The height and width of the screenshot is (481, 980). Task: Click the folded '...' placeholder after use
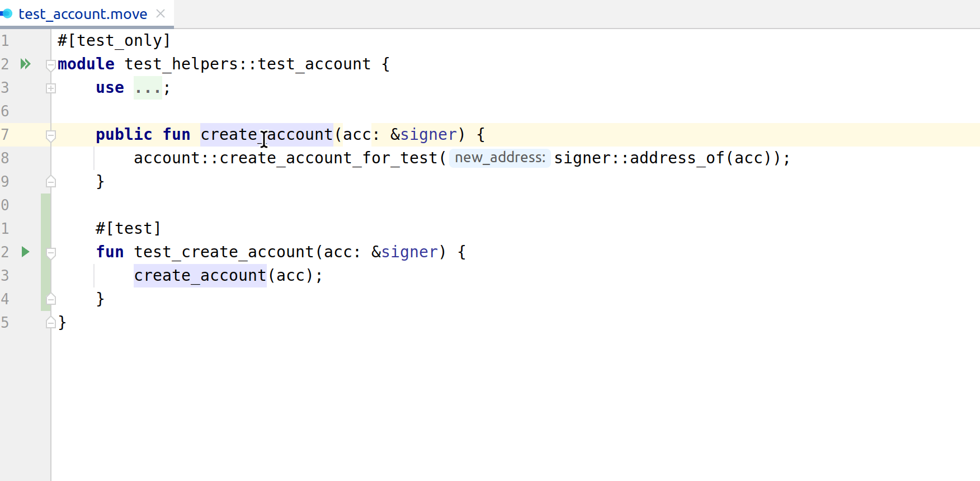pos(148,88)
